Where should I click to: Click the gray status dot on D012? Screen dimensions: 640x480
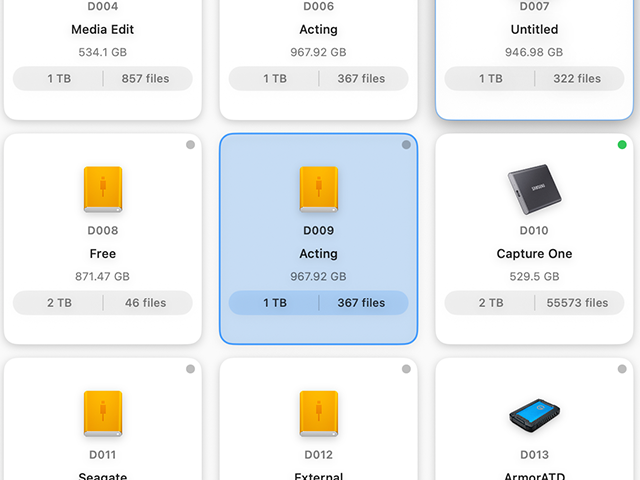tap(406, 369)
